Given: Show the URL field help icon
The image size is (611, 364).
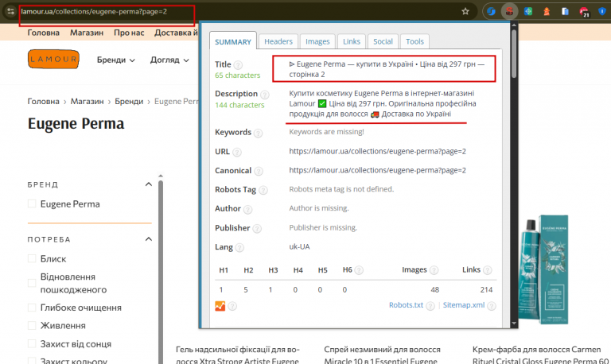Looking at the screenshot, I should [237, 153].
